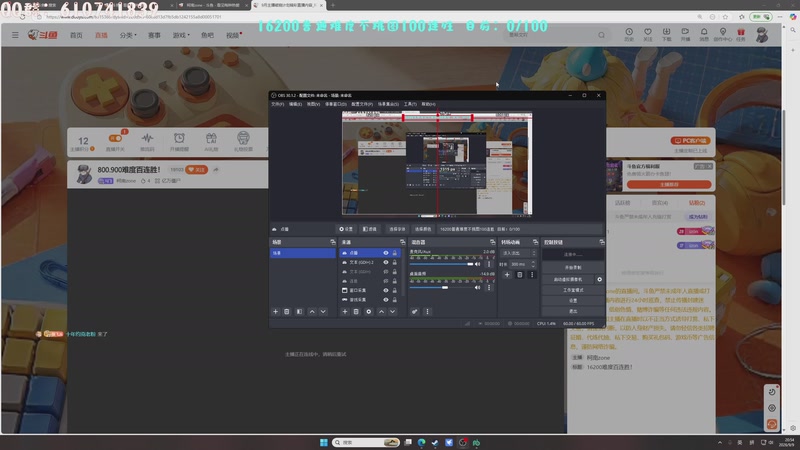Toggle lock on 窗口采集 source

(x=394, y=290)
